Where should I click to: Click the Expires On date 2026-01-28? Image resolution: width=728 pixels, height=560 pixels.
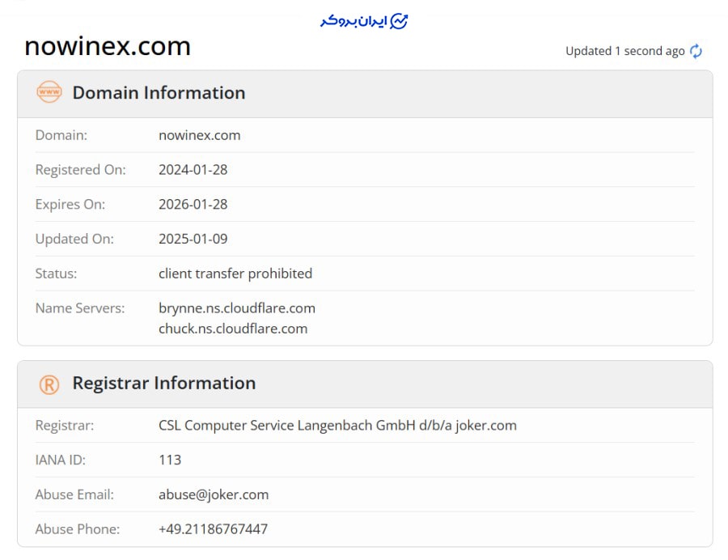[193, 204]
